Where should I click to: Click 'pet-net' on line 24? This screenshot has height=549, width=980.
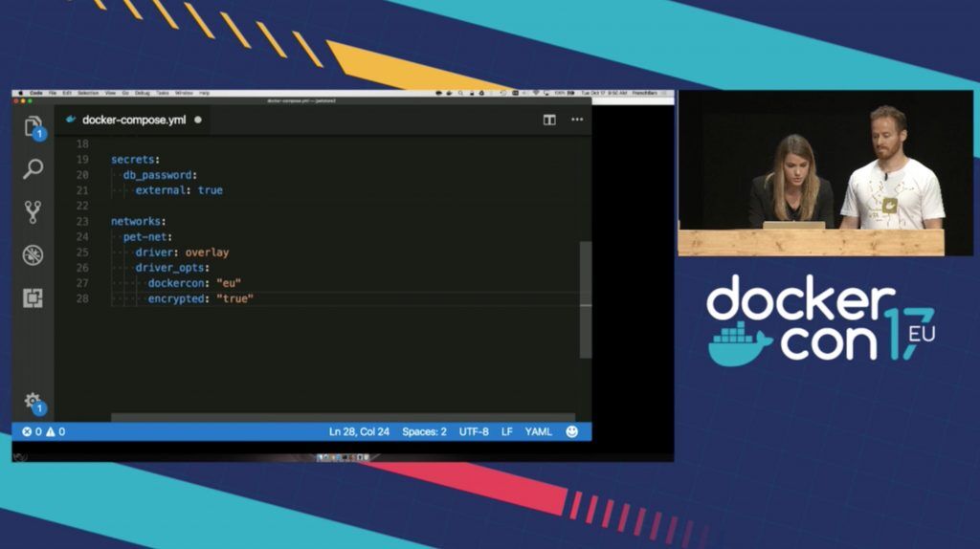tap(145, 237)
